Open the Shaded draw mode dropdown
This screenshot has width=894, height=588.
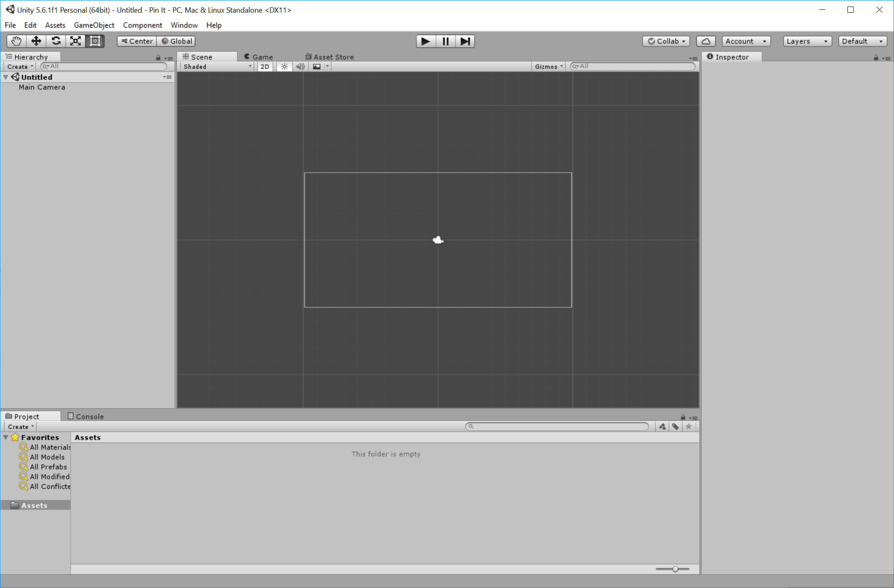pyautogui.click(x=217, y=66)
